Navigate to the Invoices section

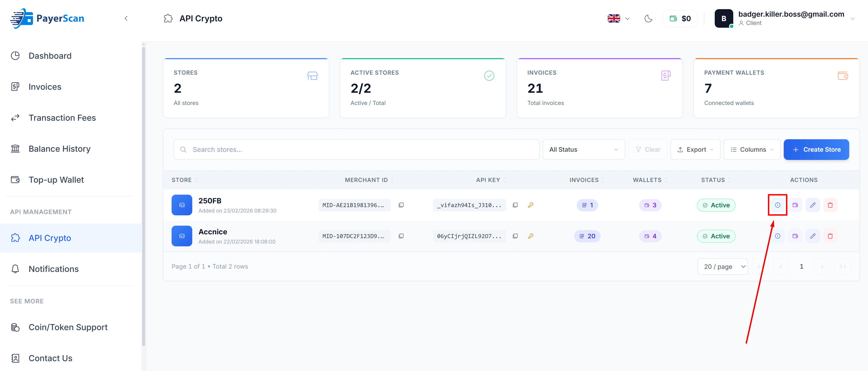click(45, 87)
